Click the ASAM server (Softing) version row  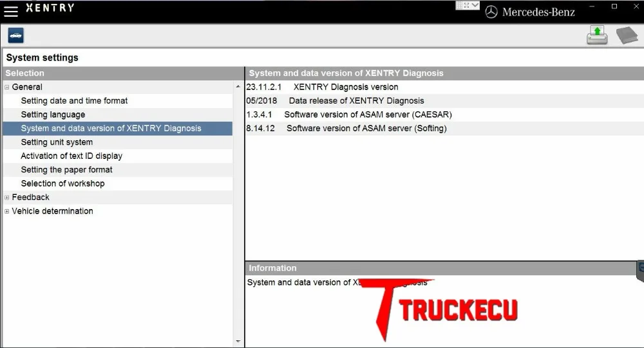pos(444,129)
